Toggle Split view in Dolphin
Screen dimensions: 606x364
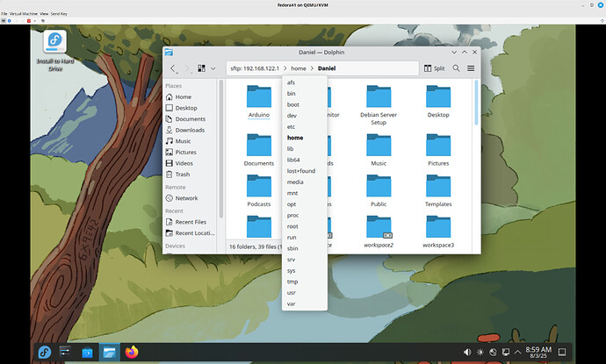[x=434, y=68]
